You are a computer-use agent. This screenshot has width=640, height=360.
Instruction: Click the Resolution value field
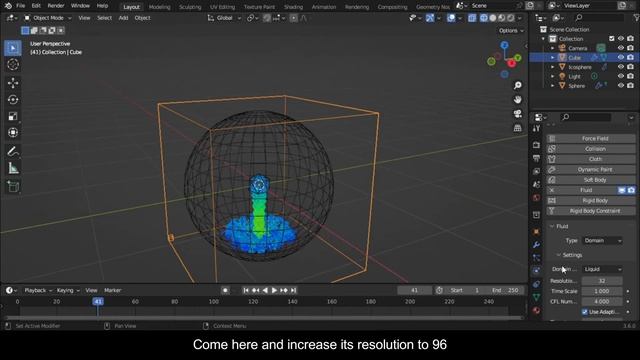coord(602,281)
